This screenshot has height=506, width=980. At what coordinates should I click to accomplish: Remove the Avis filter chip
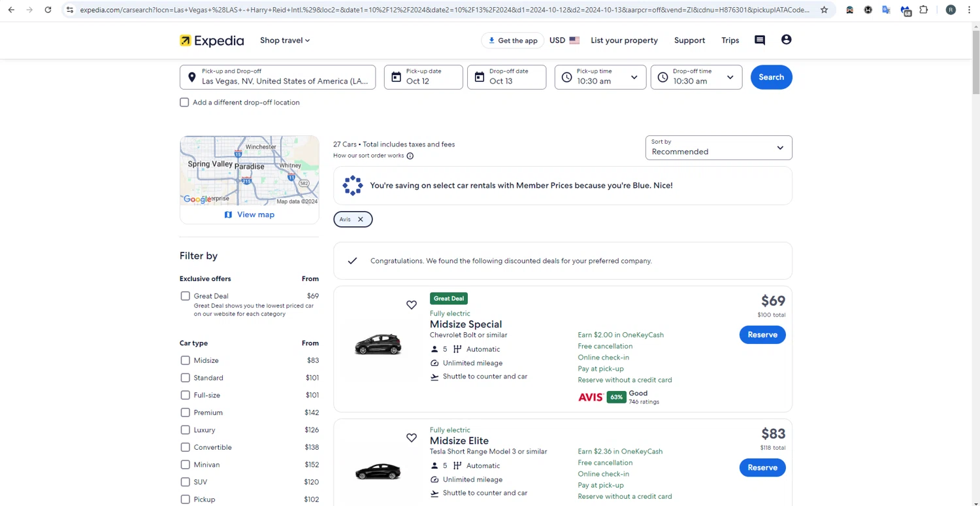(x=360, y=220)
